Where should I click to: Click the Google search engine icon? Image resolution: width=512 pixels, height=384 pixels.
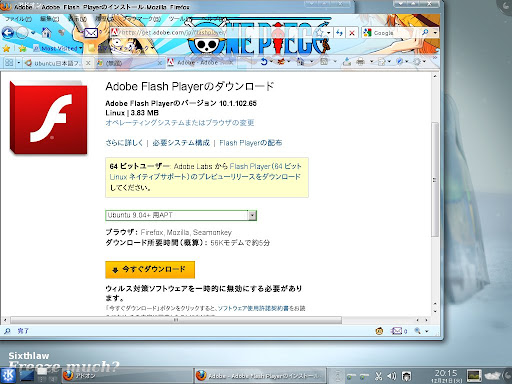(367, 33)
